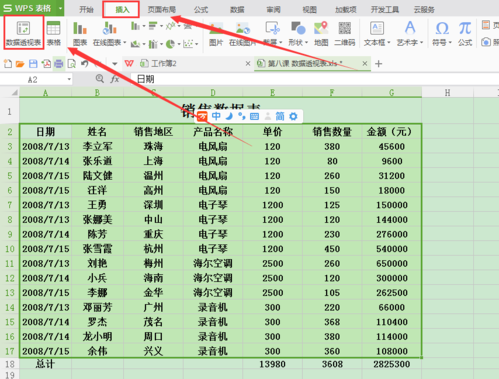499x379 pixels.
Task: Expand area chart type dropdown
Action: tap(144, 44)
